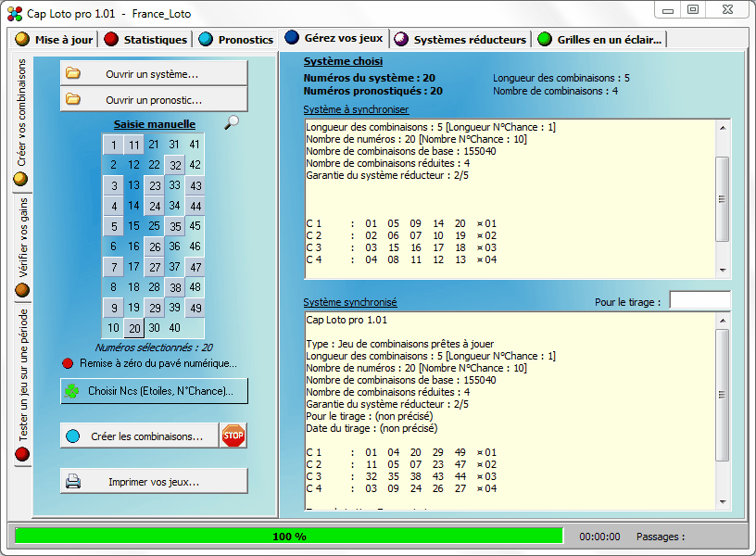Select number 10 on the number grid
Viewport: 756px width, 556px height.
pyautogui.click(x=113, y=328)
